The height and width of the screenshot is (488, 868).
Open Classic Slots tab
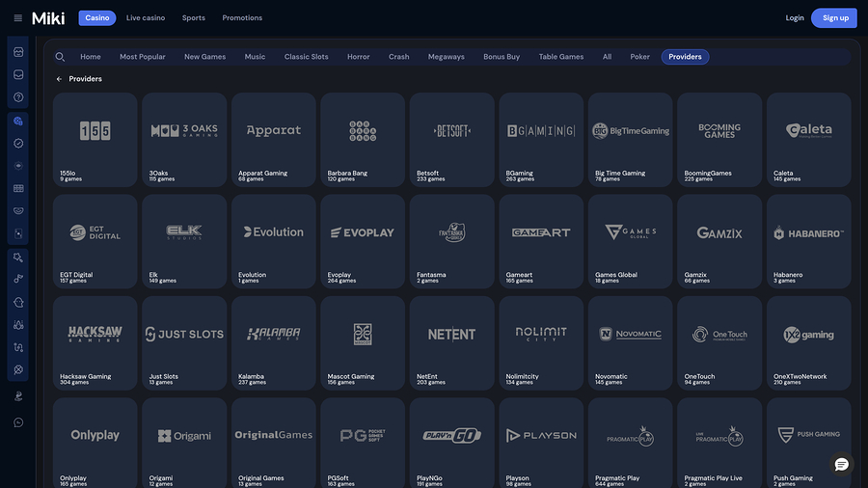tap(306, 57)
